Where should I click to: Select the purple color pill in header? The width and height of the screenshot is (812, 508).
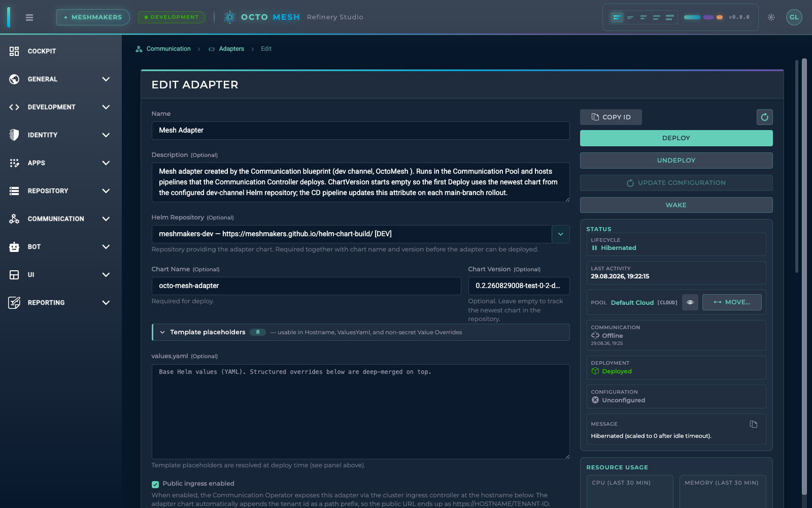[x=708, y=17]
